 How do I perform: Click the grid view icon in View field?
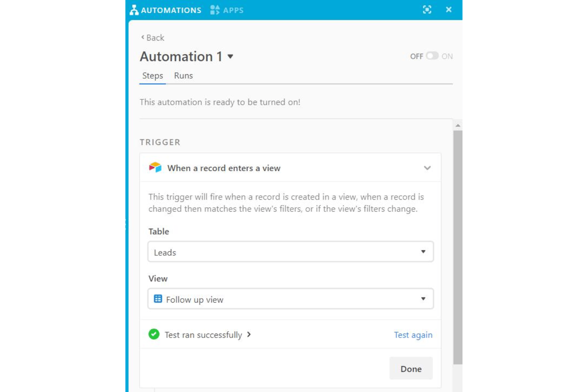(158, 299)
